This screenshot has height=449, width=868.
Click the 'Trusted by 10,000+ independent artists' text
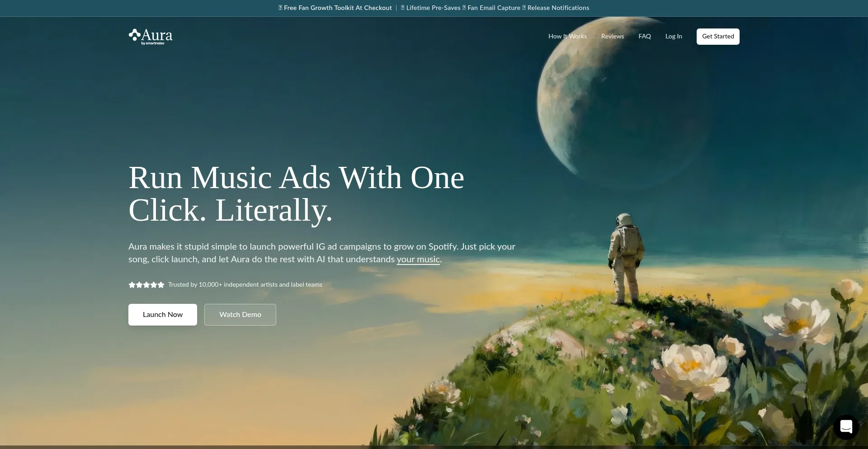pyautogui.click(x=245, y=285)
